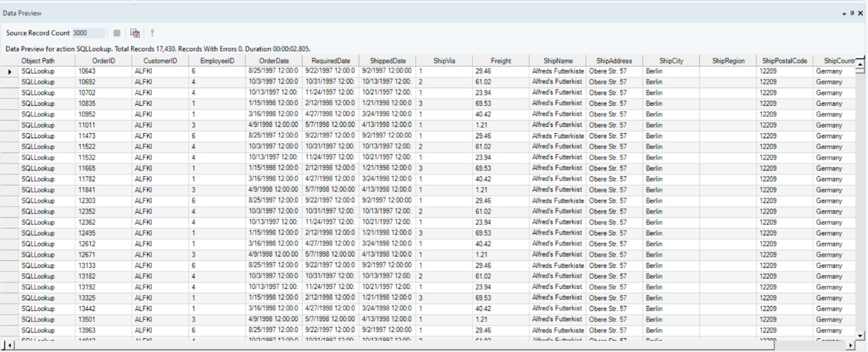
Task: Click the vertical scrollbar up arrow
Action: (x=860, y=64)
